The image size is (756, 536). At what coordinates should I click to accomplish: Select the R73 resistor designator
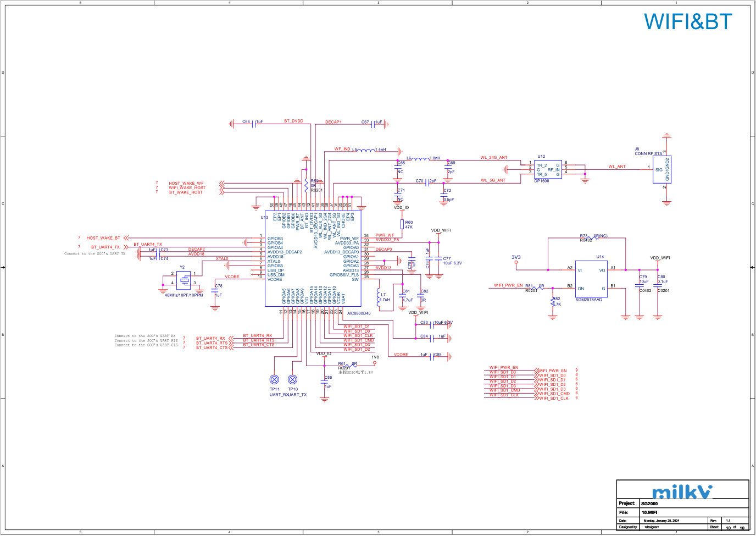[x=583, y=236]
